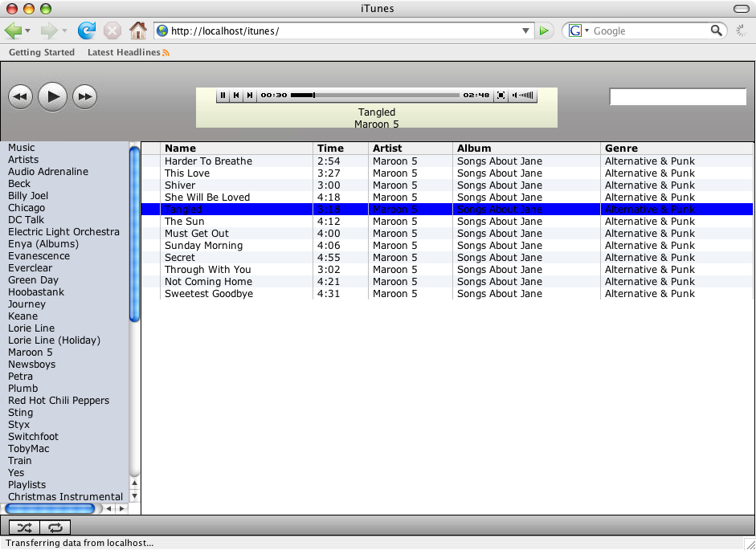Skip to previous in embedded player

pos(236,95)
